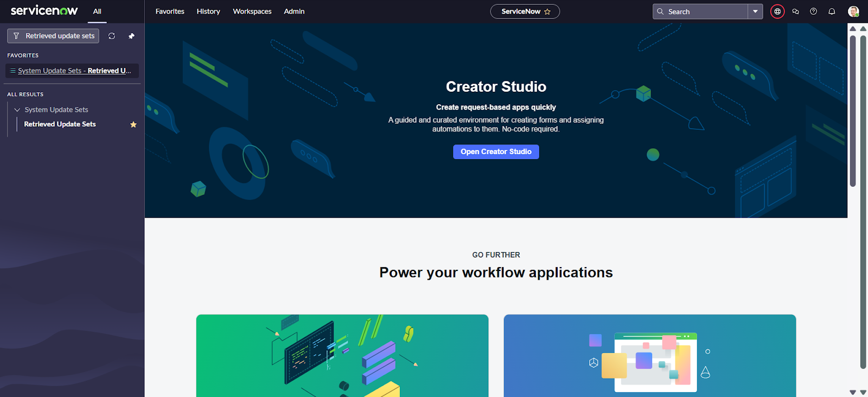Click the 'GO FURTHER' label

tap(496, 255)
